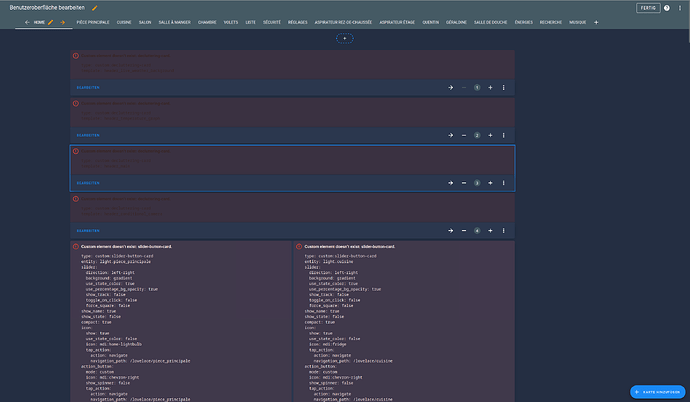690x402 pixels.
Task: Open the dashboard overflow menu in the header
Action: point(680,8)
